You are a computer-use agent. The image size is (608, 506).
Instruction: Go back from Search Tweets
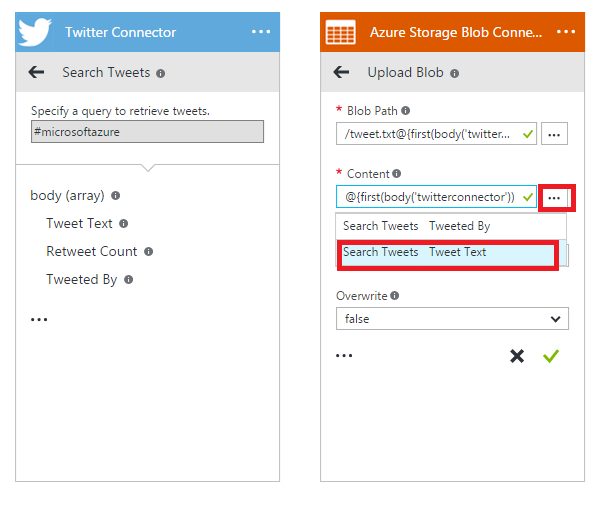click(x=38, y=72)
